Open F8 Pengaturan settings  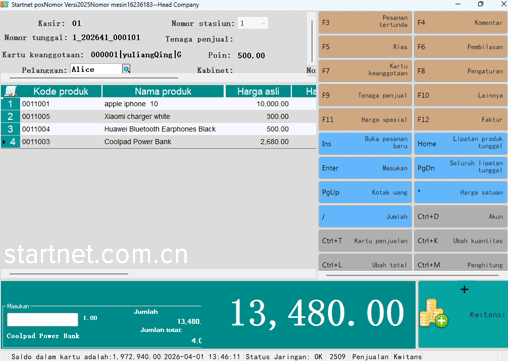point(460,71)
